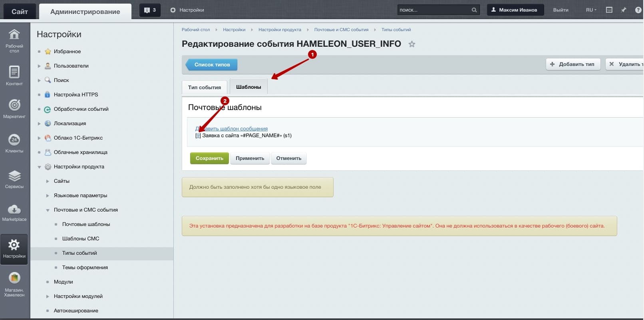Click the gear icon in top Настройки button

(x=173, y=10)
